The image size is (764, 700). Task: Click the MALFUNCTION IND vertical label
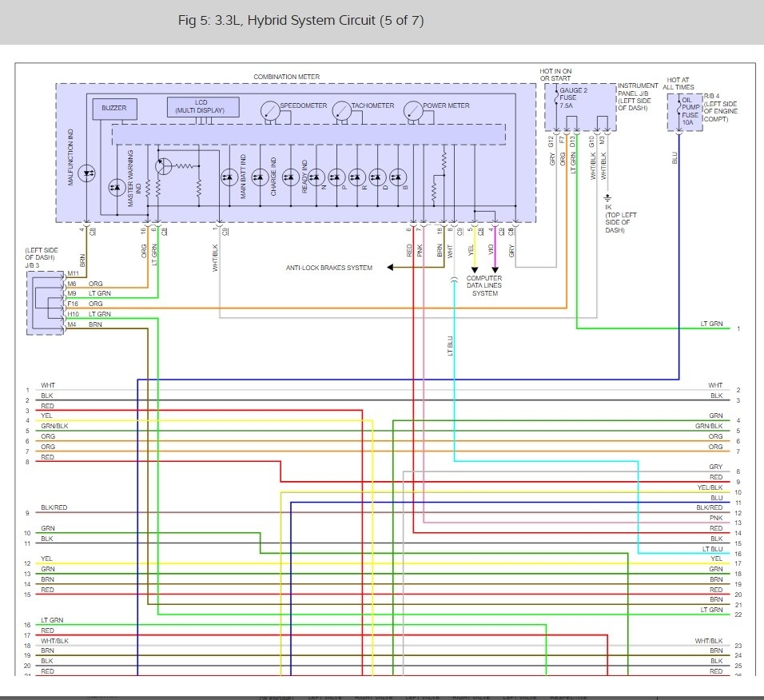70,157
